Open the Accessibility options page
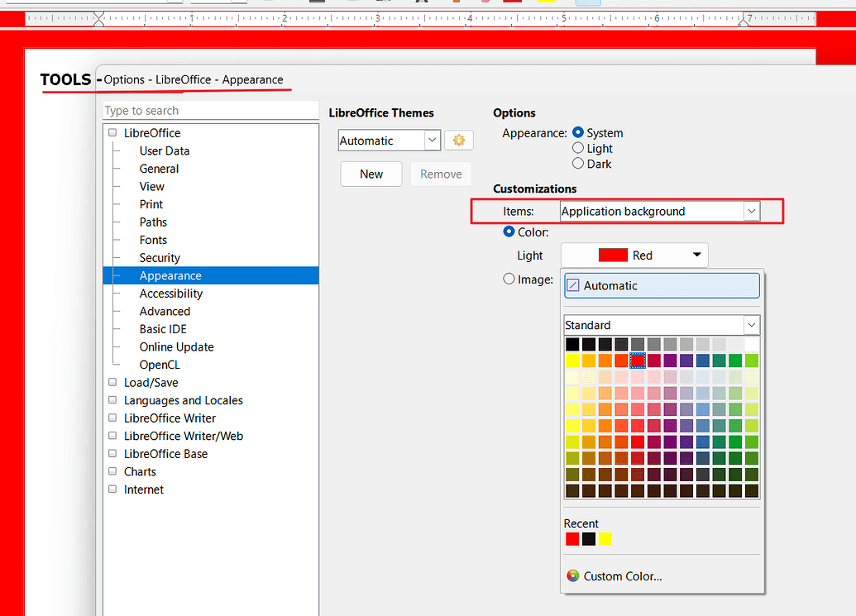Viewport: 856px width, 616px height. point(170,293)
